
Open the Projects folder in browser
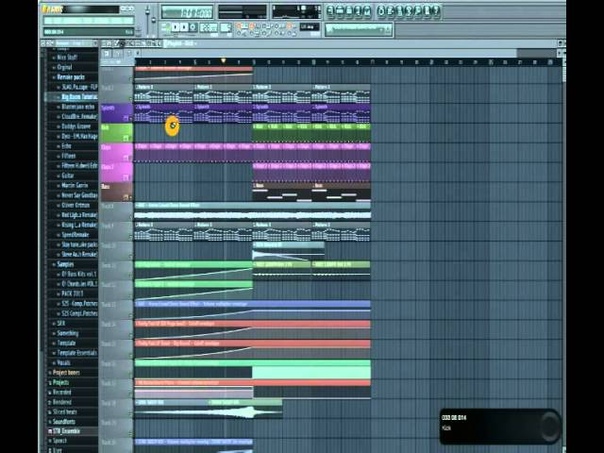pos(60,383)
